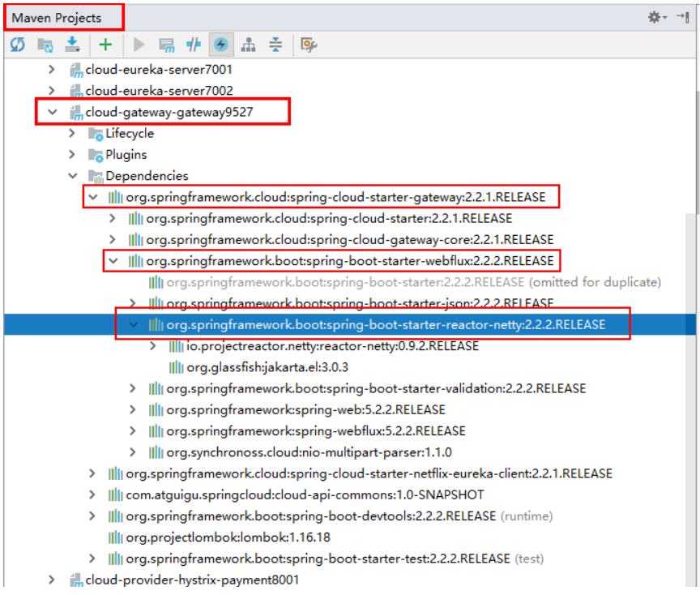Hide the Maven Projects tool window
The image size is (700, 595).
pyautogui.click(x=683, y=17)
